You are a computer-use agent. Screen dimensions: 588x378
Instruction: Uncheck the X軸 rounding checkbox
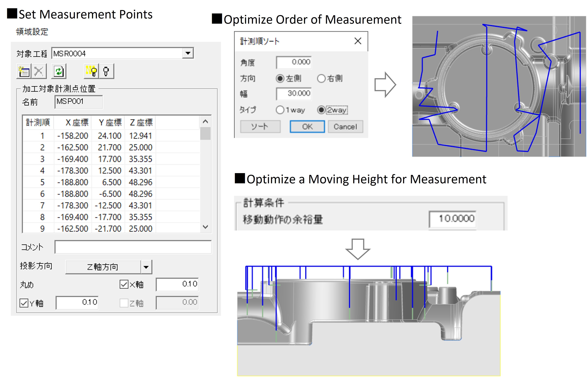(124, 284)
